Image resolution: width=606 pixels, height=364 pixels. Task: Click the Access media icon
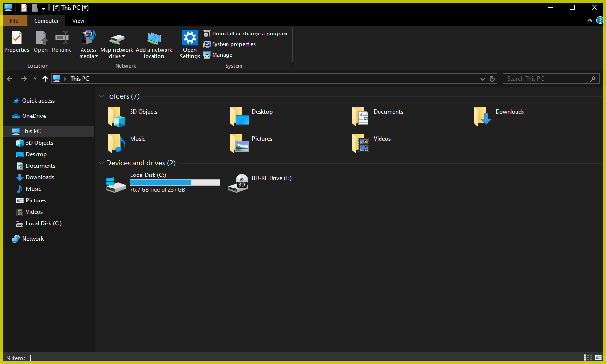[x=88, y=37]
